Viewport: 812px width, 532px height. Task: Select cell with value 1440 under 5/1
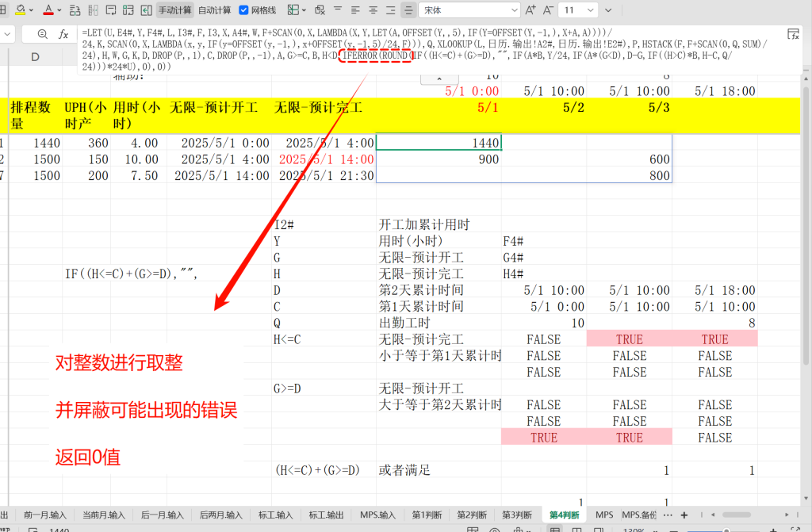(x=439, y=143)
